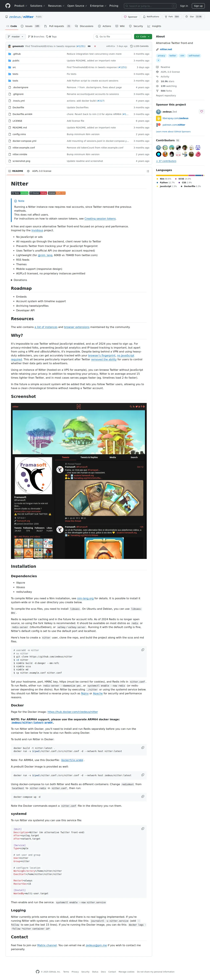
Task: Open the Nitter screenshot image
Action: pos(79,481)
